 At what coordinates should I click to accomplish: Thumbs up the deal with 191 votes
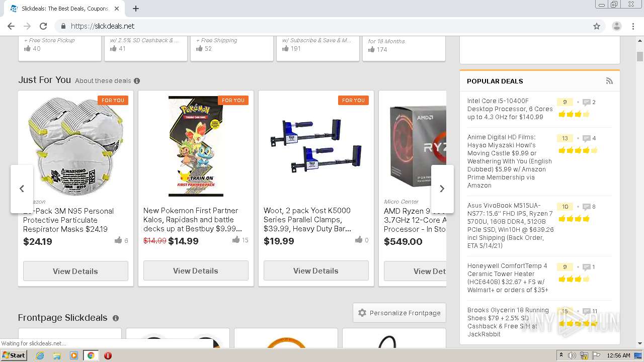pyautogui.click(x=285, y=49)
